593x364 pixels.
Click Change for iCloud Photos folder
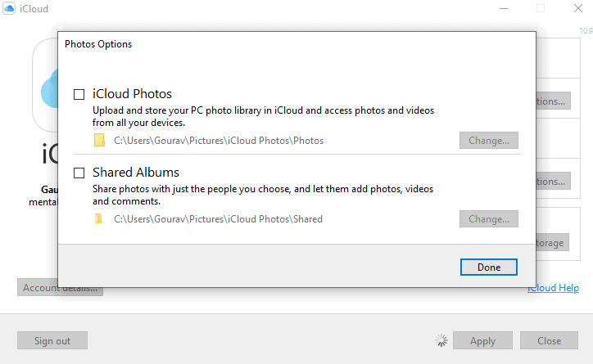click(x=489, y=141)
